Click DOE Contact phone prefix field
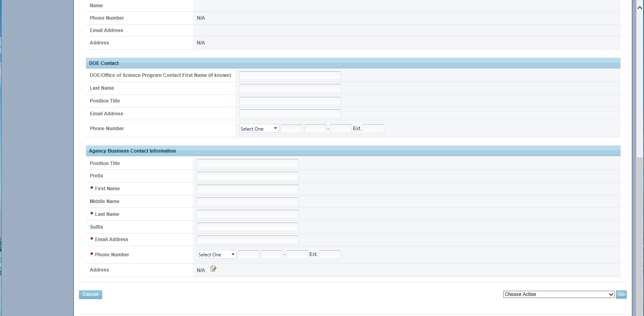The image size is (644, 316). click(315, 129)
